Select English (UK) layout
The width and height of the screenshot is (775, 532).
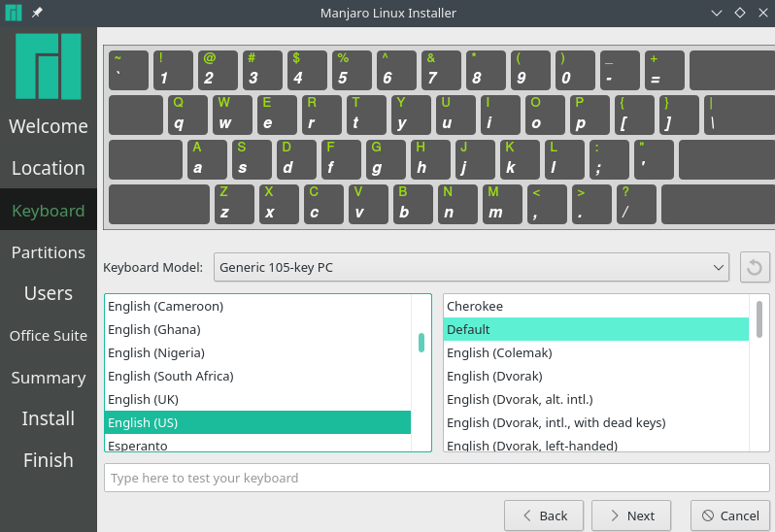(x=257, y=399)
